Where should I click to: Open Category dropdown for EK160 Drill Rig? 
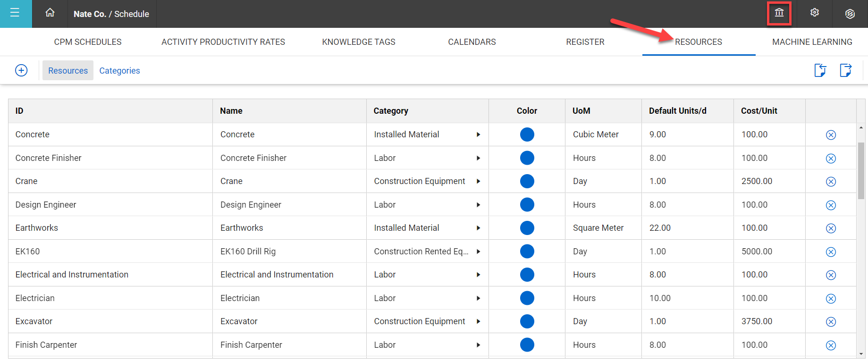coord(478,252)
